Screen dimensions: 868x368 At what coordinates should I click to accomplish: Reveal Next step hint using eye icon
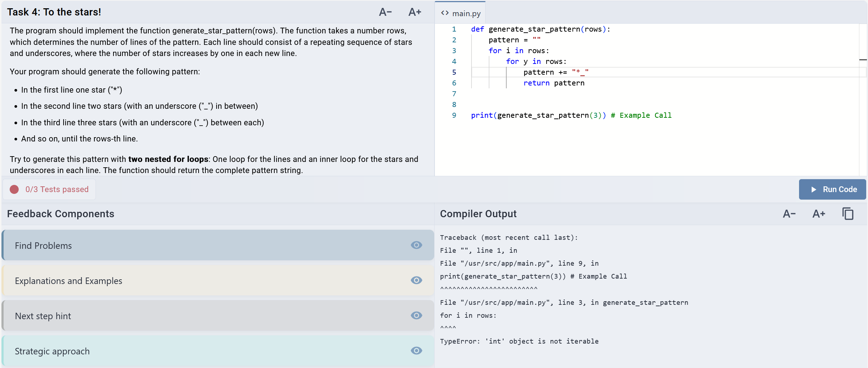[416, 316]
